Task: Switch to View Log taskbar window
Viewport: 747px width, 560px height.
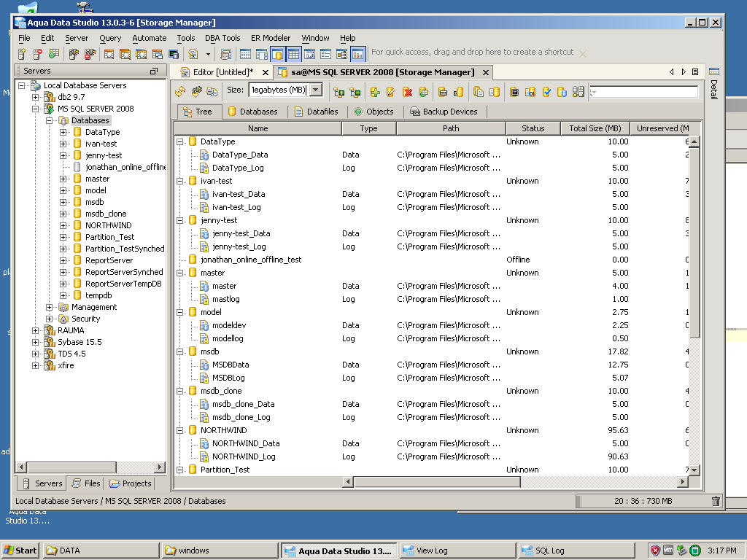Action: (457, 551)
